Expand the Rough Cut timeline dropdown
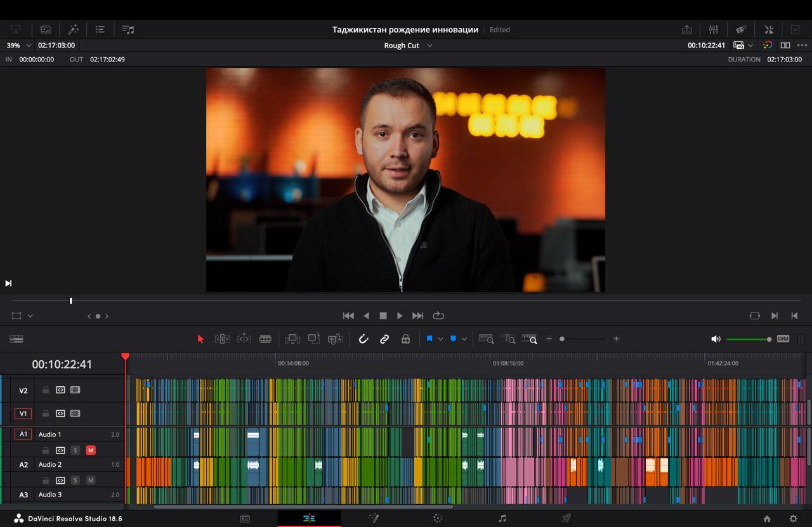This screenshot has width=812, height=527. [x=429, y=46]
